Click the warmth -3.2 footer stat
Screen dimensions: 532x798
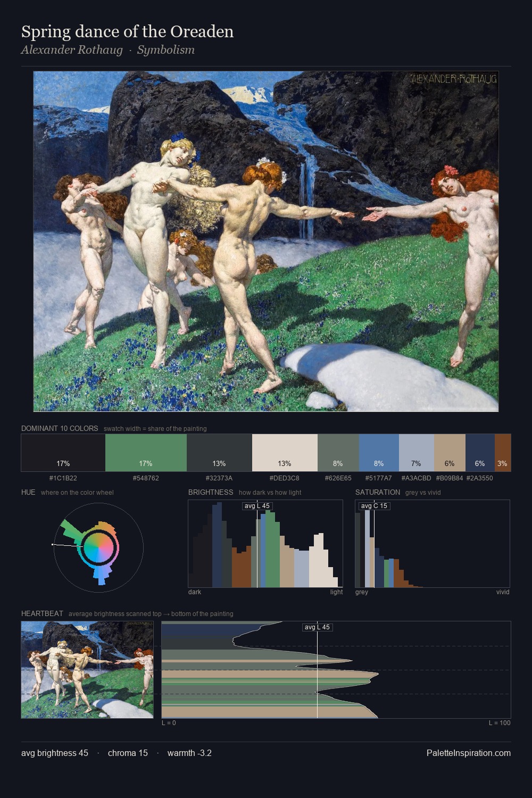coord(189,753)
